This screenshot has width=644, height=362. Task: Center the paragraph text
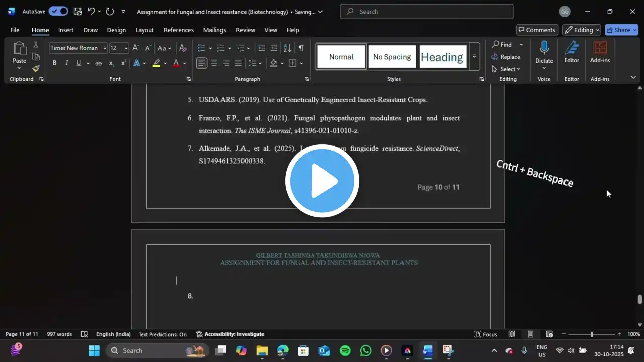214,63
